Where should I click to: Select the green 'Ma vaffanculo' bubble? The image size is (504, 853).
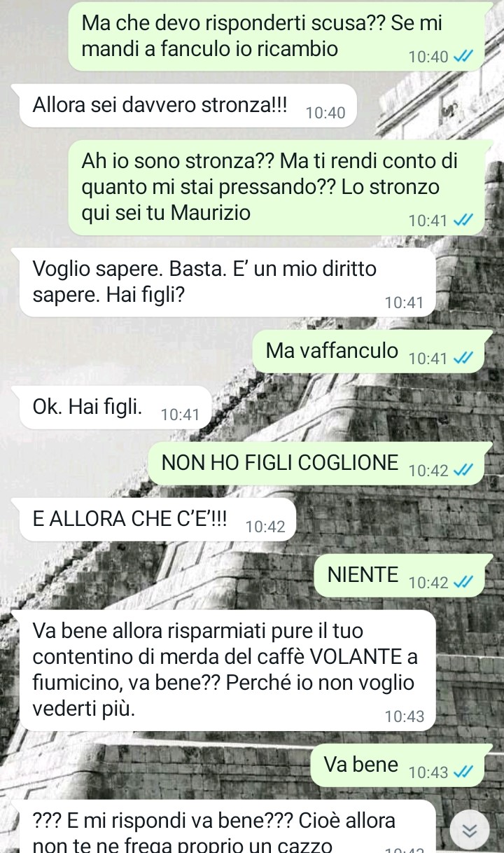pos(371,352)
